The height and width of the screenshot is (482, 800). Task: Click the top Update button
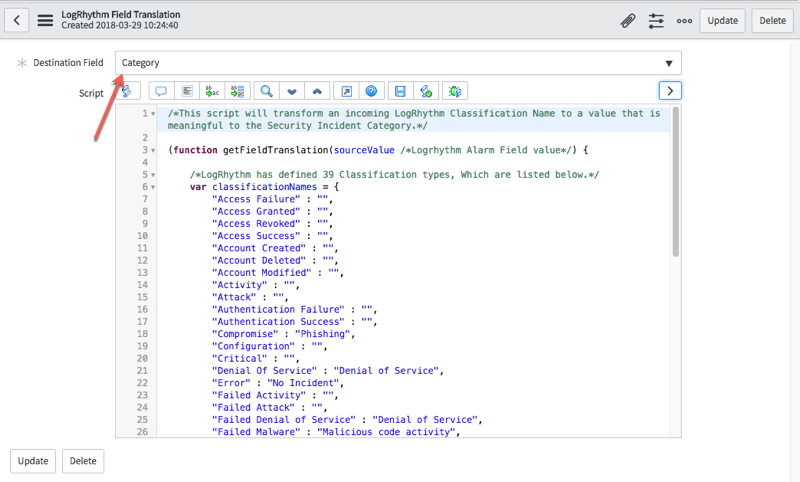click(722, 21)
